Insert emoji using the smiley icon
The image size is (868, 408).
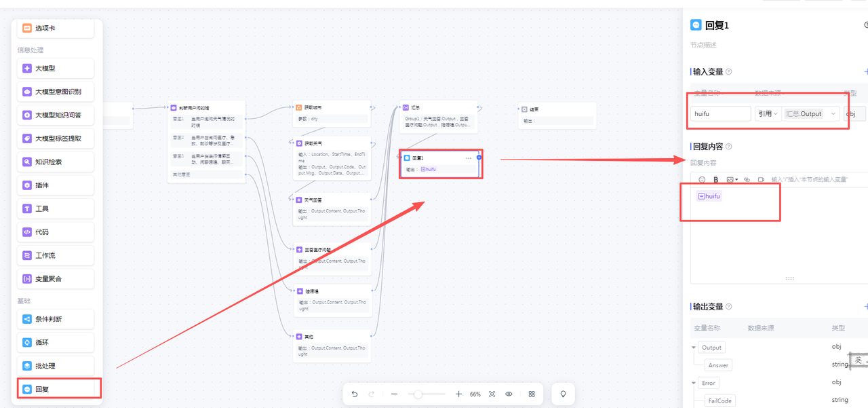click(702, 180)
